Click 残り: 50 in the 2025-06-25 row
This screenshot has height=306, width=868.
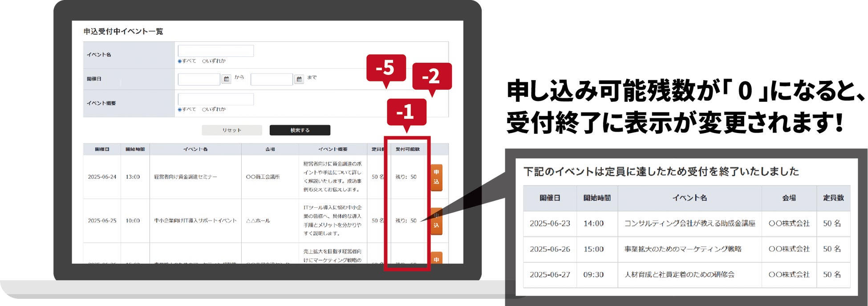[x=406, y=221]
